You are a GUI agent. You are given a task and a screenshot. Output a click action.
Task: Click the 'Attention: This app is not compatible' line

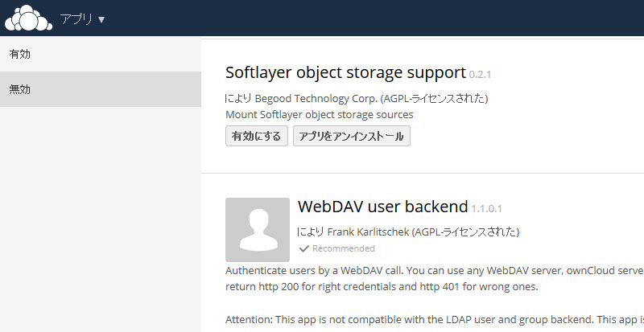435,319
